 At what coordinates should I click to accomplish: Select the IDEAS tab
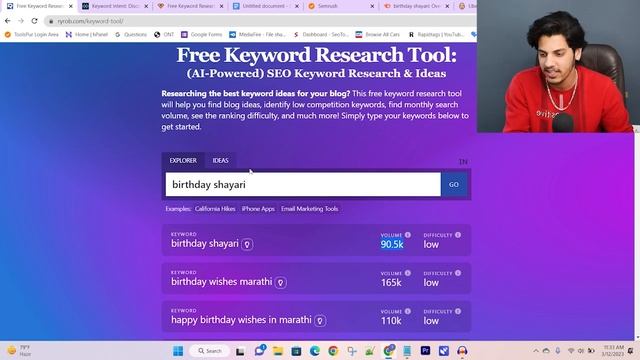tap(220, 161)
